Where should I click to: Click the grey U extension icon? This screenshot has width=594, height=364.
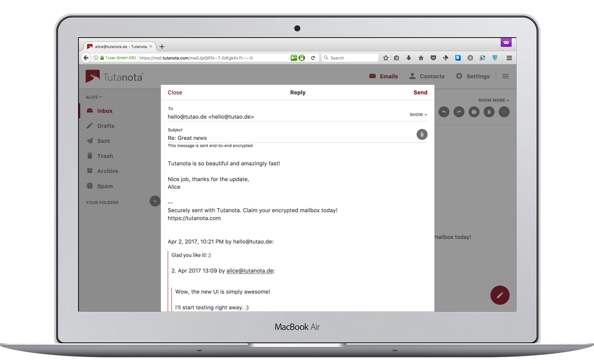tap(470, 58)
